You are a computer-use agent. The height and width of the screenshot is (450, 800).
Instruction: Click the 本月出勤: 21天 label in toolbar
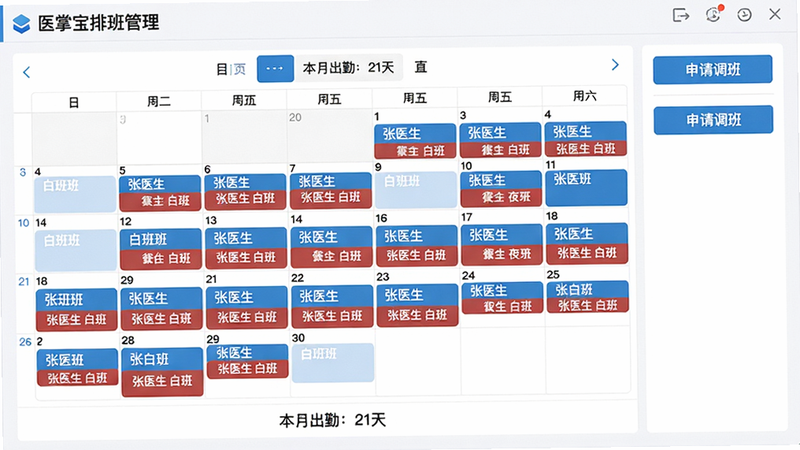coord(348,68)
